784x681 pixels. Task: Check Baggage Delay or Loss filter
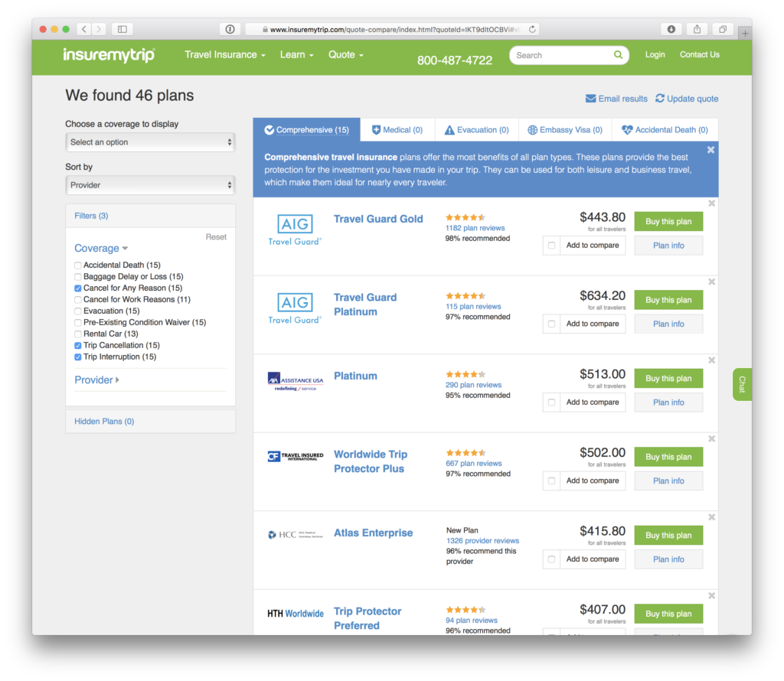pyautogui.click(x=78, y=277)
